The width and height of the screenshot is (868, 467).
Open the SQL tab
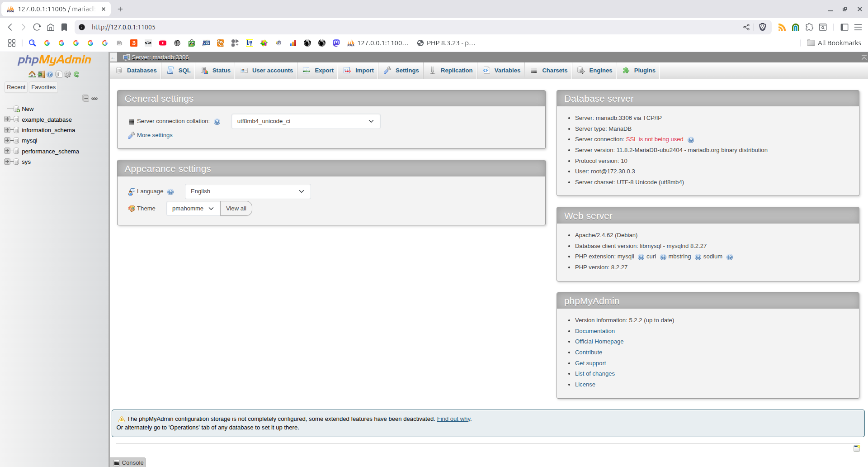pos(179,71)
